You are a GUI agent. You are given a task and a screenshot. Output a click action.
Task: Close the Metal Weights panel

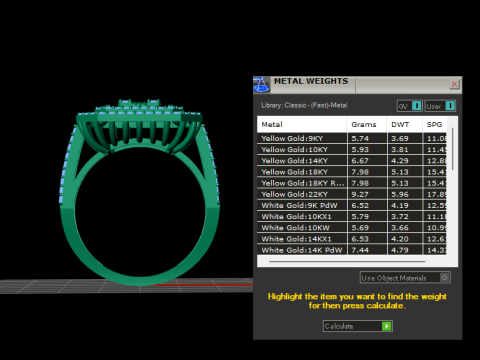pos(454,84)
